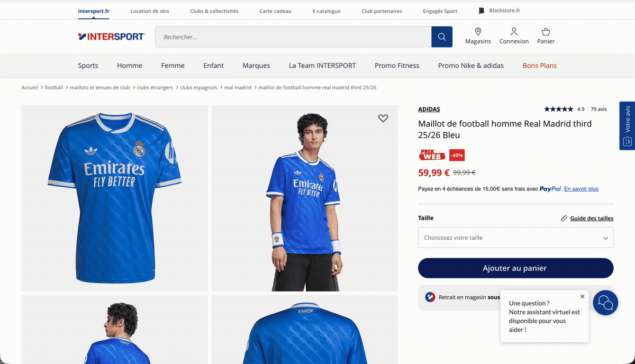Click the PayPal En savoir plus link
This screenshot has width=635, height=364.
point(581,189)
